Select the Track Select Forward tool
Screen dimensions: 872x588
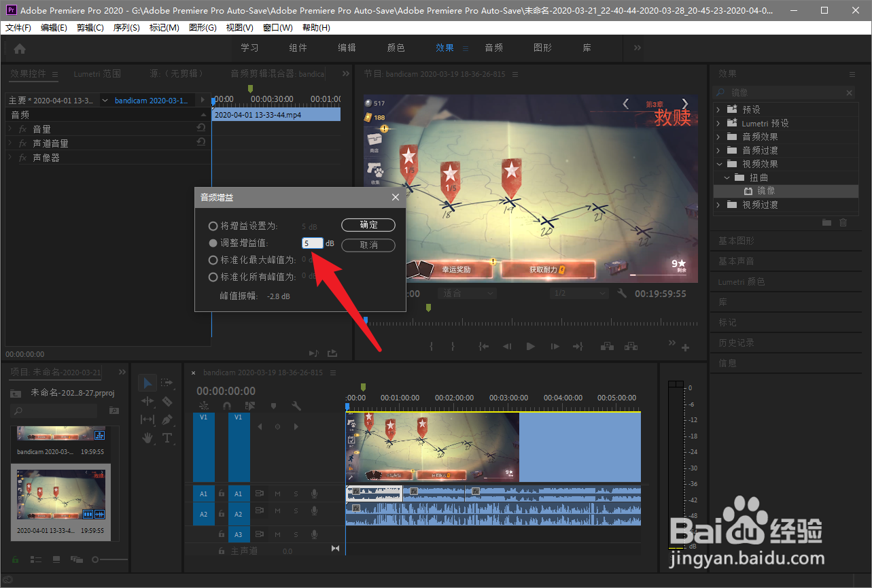click(167, 383)
